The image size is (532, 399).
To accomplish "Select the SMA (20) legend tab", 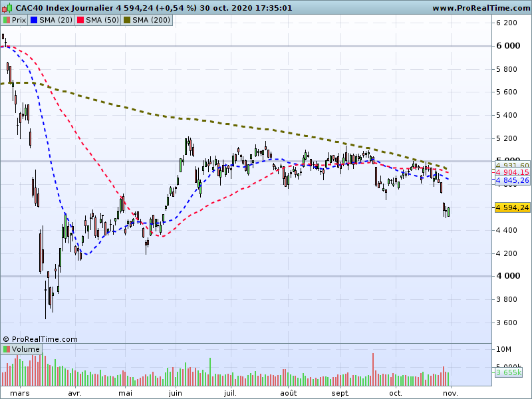I will pos(51,20).
